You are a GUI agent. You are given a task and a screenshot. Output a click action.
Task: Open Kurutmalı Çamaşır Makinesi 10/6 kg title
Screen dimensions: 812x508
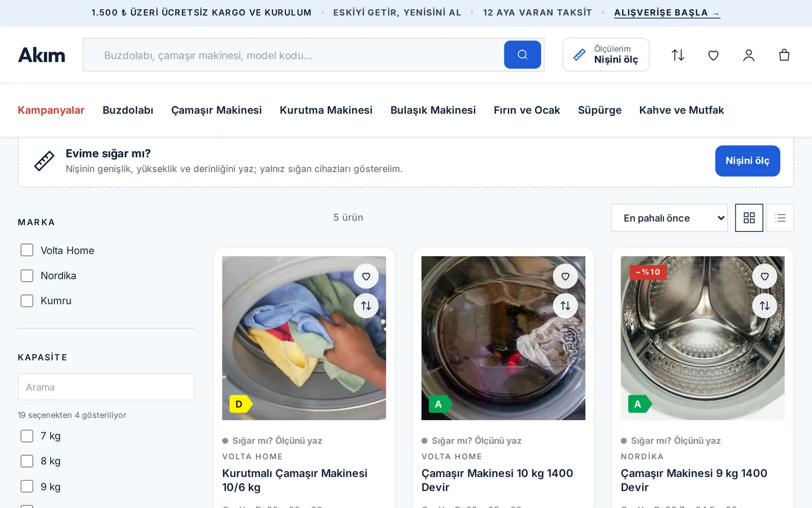pos(295,480)
